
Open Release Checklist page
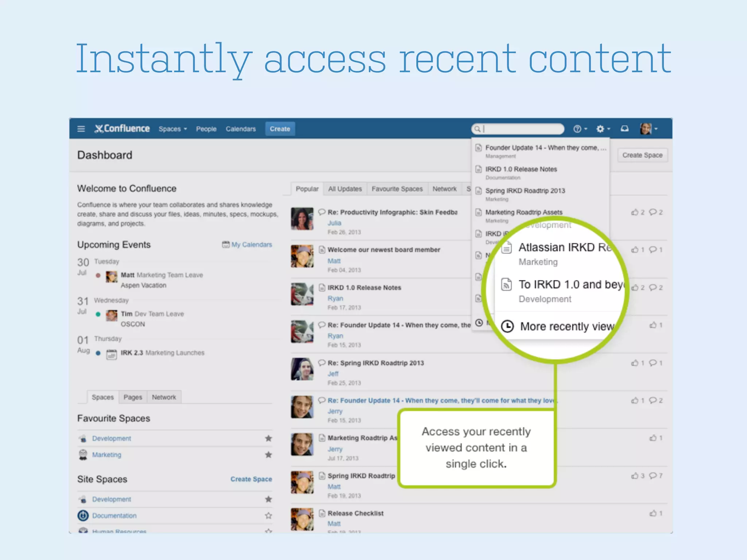coord(355,513)
